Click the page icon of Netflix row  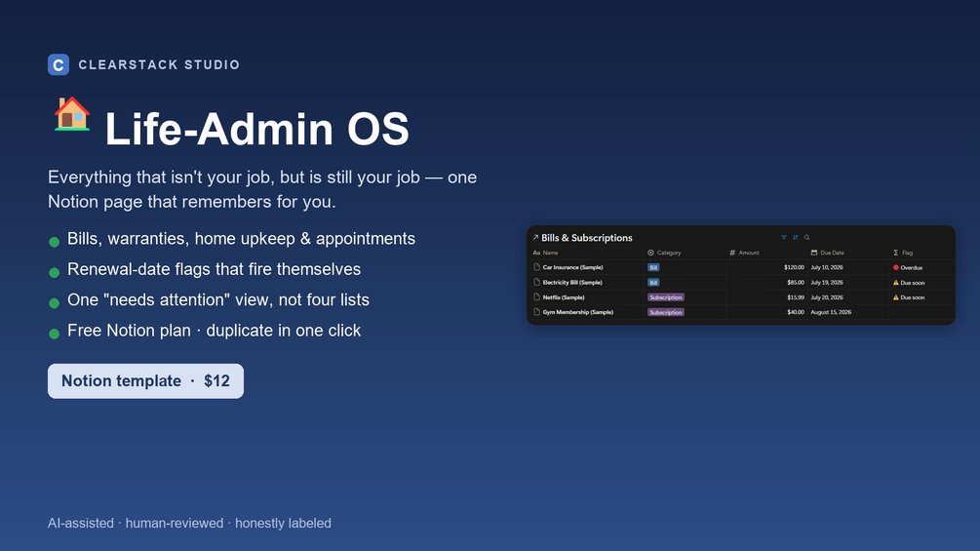tap(536, 296)
